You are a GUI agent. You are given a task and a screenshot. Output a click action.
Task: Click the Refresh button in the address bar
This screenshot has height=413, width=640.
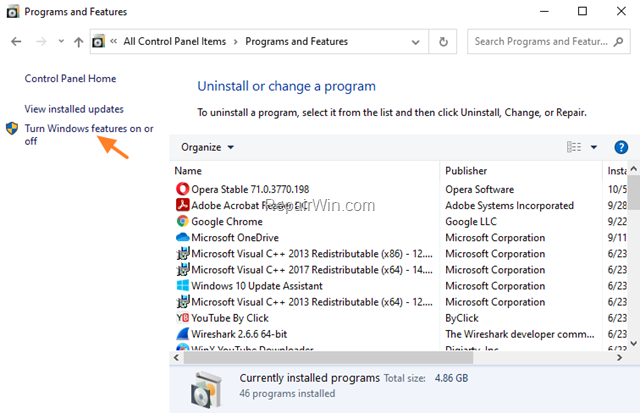point(443,42)
